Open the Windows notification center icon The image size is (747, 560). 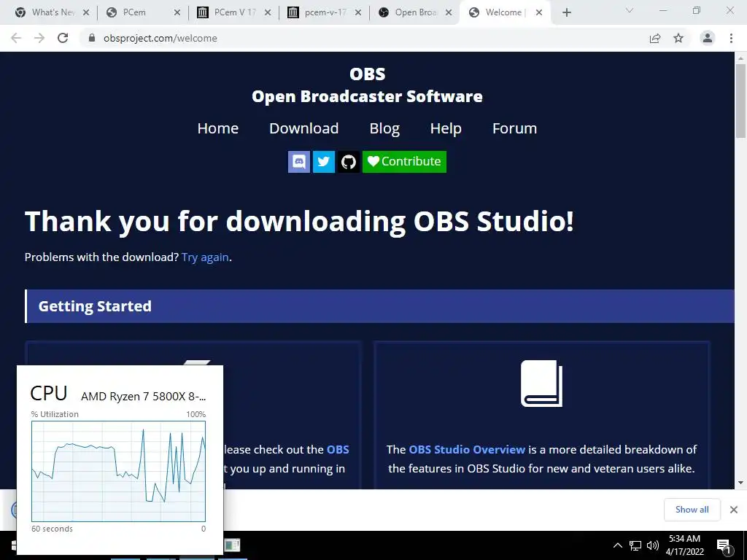point(724,546)
